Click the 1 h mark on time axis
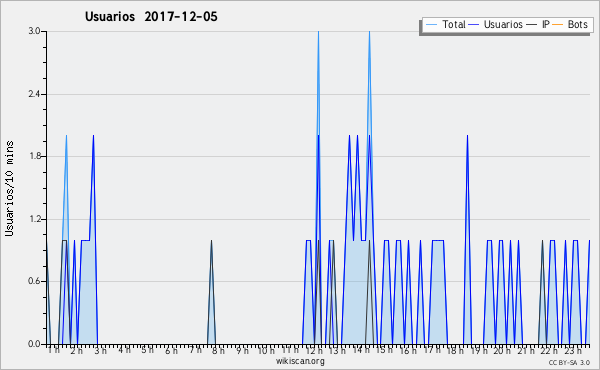Screen dimensions: 600x370 pos(54,350)
